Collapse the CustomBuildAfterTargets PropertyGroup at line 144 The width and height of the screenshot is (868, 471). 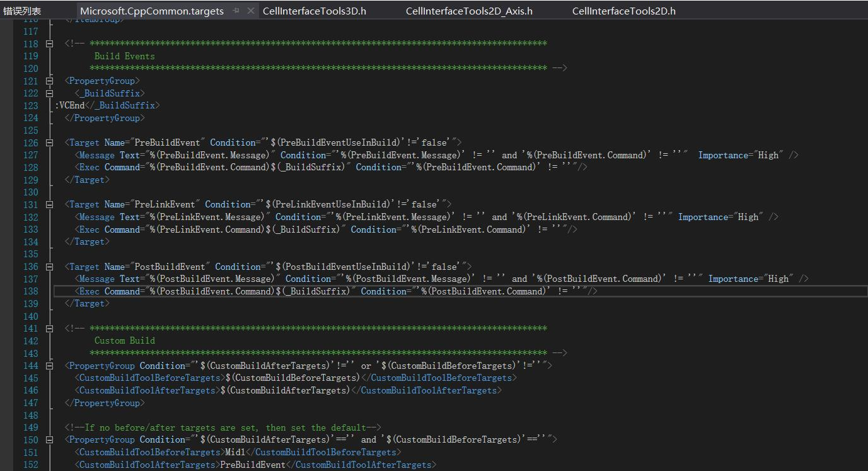[x=49, y=365]
